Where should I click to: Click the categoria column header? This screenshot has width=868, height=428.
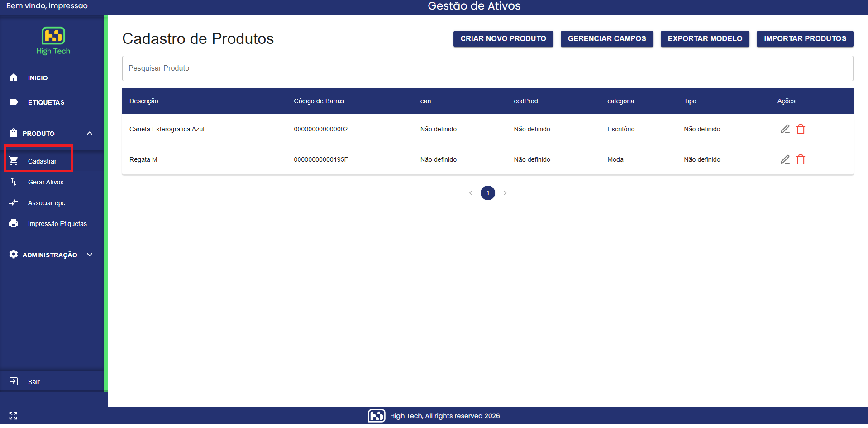pyautogui.click(x=620, y=101)
